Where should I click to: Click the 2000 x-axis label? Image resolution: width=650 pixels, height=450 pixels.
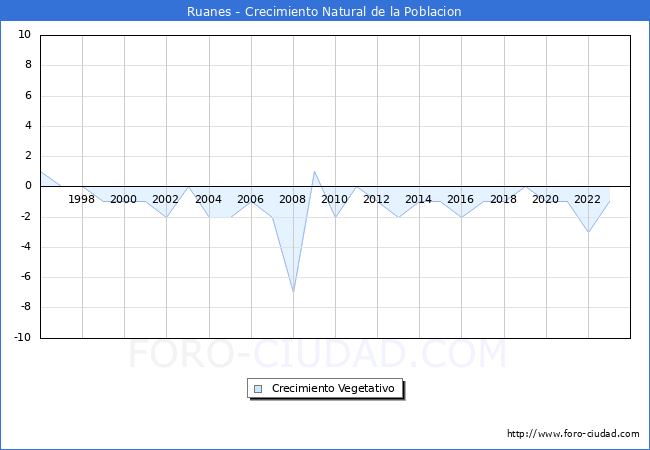pyautogui.click(x=124, y=199)
